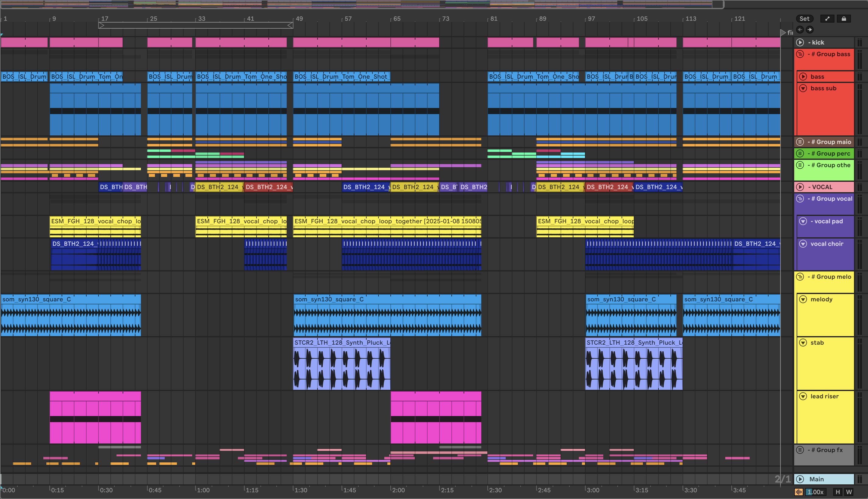Select the first magenta lead riser clip

tap(95, 418)
